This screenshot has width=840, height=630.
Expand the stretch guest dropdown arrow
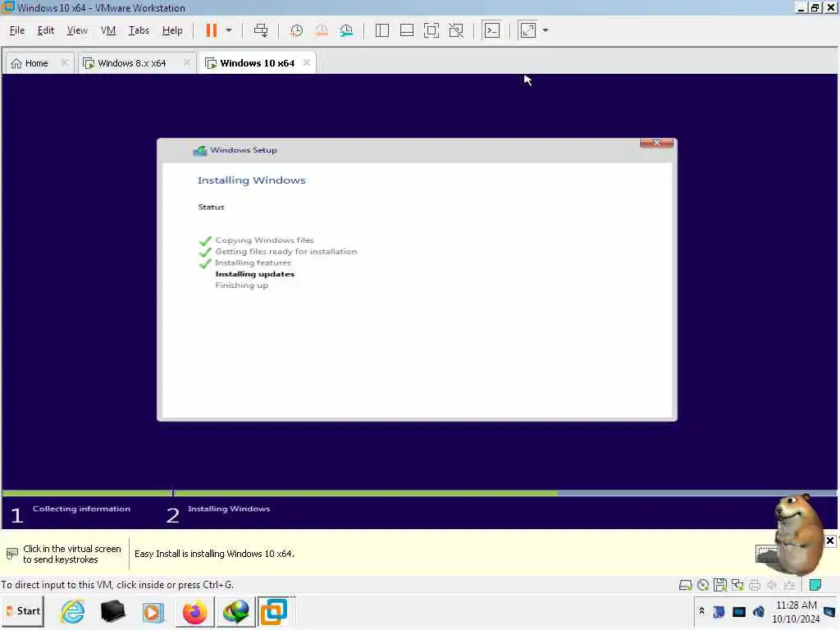coord(546,30)
